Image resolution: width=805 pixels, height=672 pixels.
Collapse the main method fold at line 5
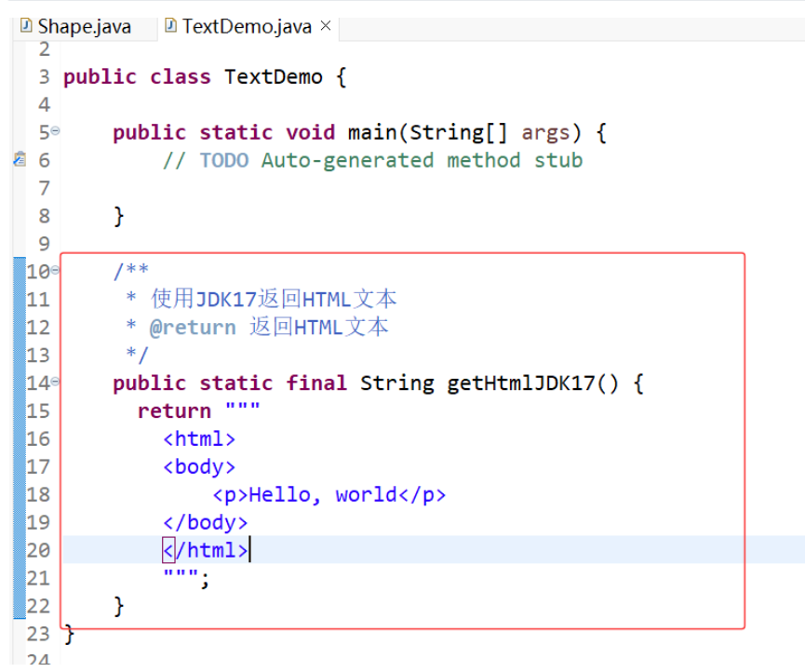click(x=55, y=131)
